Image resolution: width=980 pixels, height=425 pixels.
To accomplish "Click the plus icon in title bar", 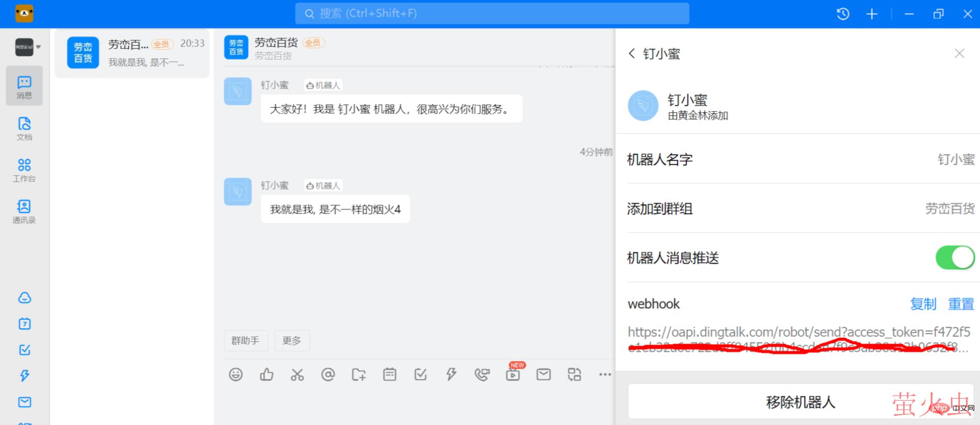I will (872, 14).
